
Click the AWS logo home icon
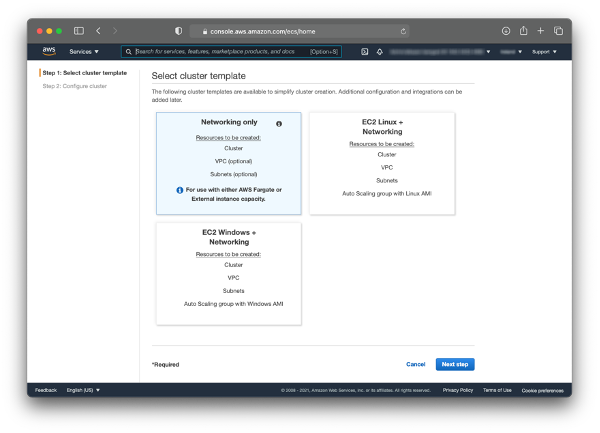48,51
